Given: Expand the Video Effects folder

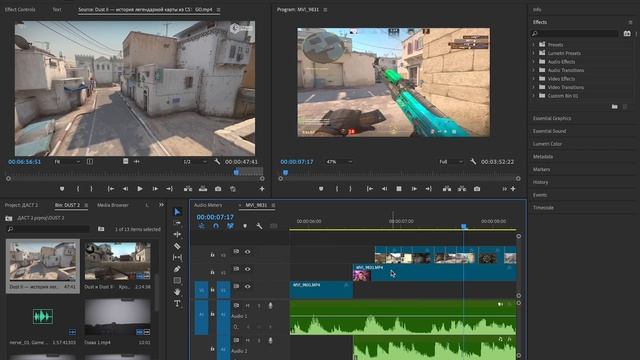Looking at the screenshot, I should coord(533,79).
